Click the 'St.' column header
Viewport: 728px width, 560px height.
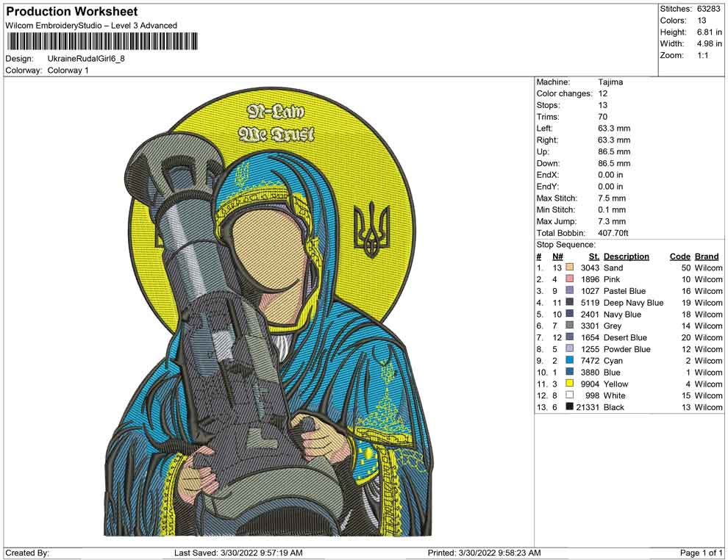[x=594, y=256]
